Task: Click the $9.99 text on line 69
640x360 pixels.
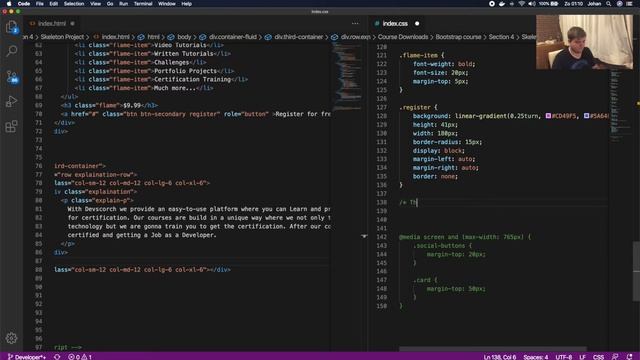Action: [131, 105]
